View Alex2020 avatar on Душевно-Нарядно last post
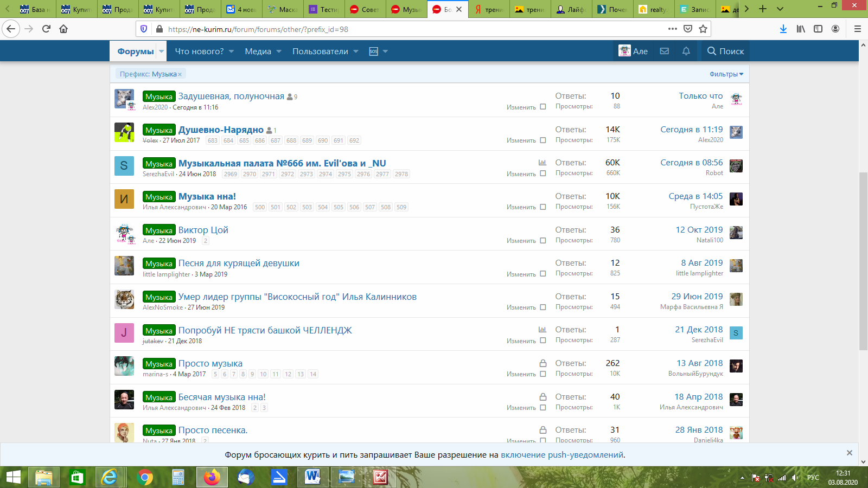Screen dimensions: 868x488 (736, 132)
